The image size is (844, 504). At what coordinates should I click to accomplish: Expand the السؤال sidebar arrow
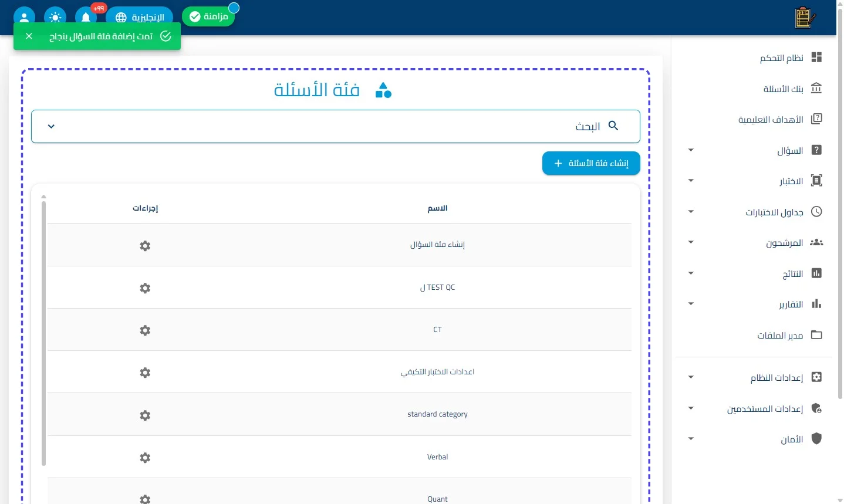[691, 150]
